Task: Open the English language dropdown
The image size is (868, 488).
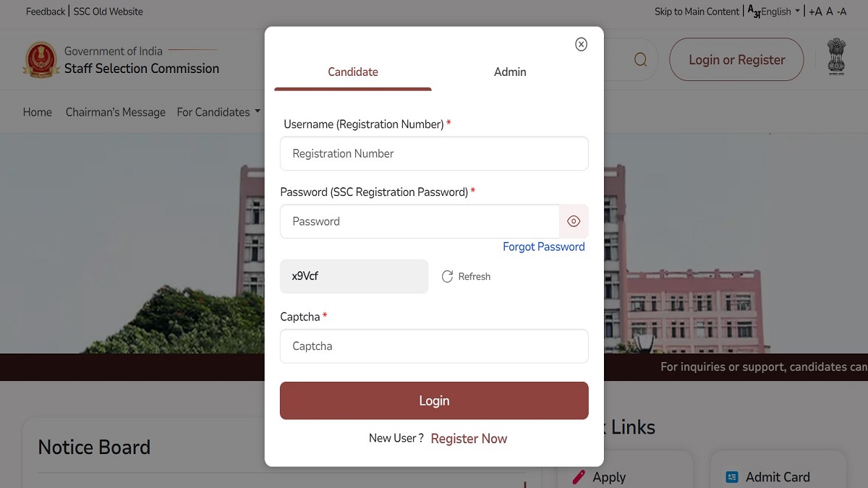Action: (x=781, y=12)
